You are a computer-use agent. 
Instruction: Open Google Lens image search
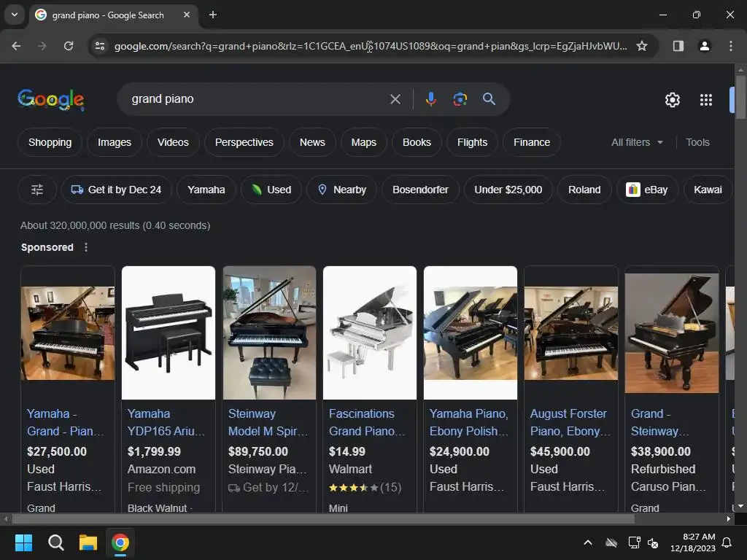460,99
